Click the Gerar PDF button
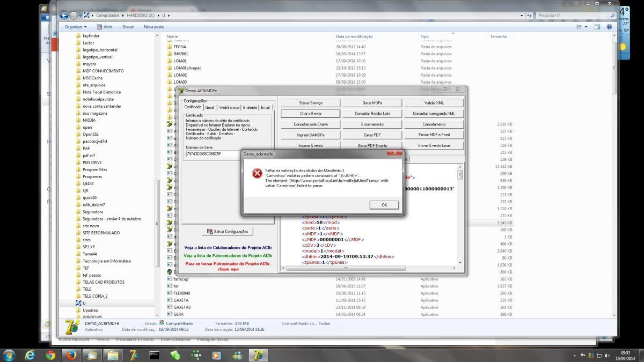Image resolution: width=644 pixels, height=362 pixels. click(372, 135)
